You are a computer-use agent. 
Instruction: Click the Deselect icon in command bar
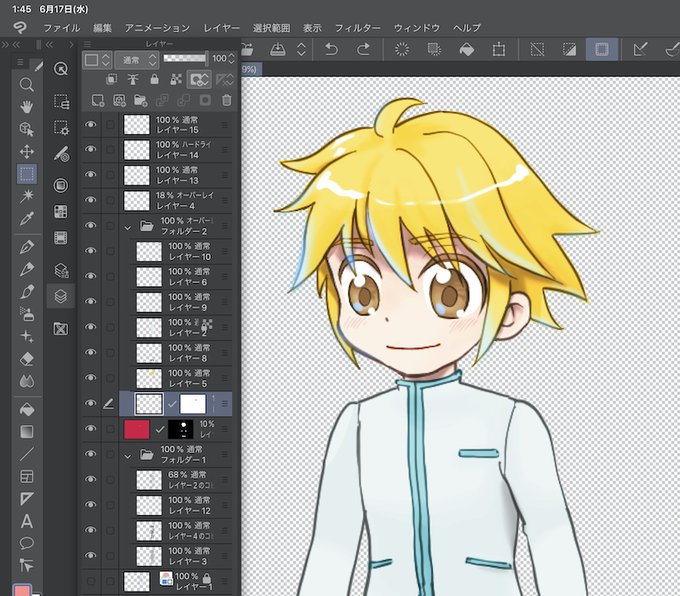point(537,49)
